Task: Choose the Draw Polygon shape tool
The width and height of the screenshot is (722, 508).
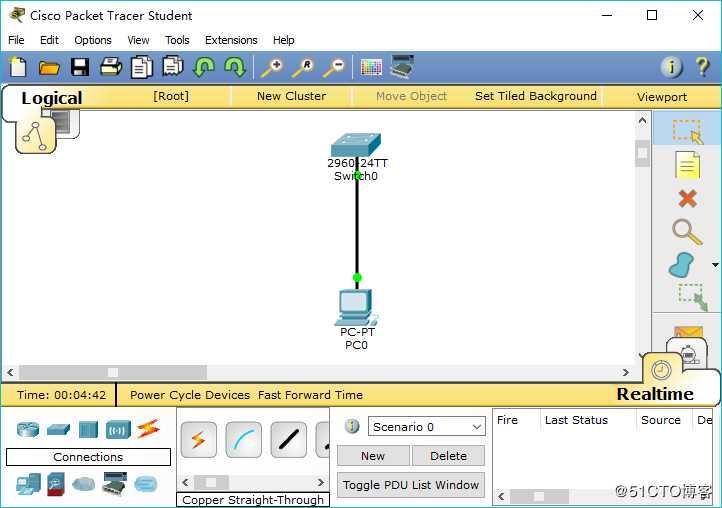Action: (x=681, y=265)
